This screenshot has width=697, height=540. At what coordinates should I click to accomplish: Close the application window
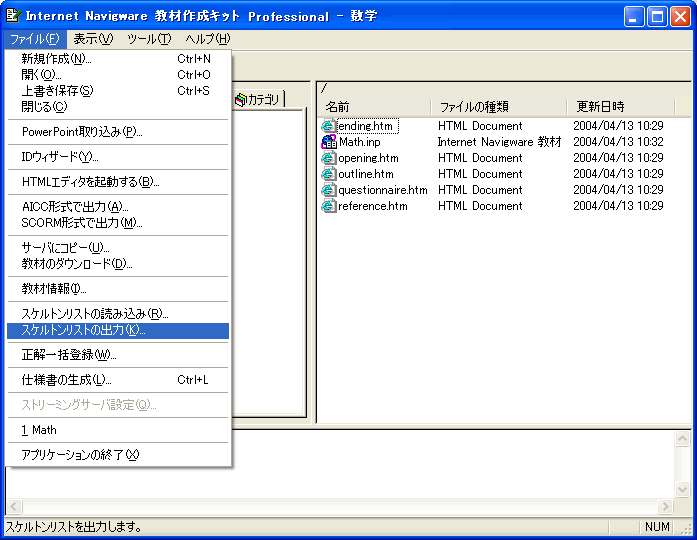(x=681, y=17)
